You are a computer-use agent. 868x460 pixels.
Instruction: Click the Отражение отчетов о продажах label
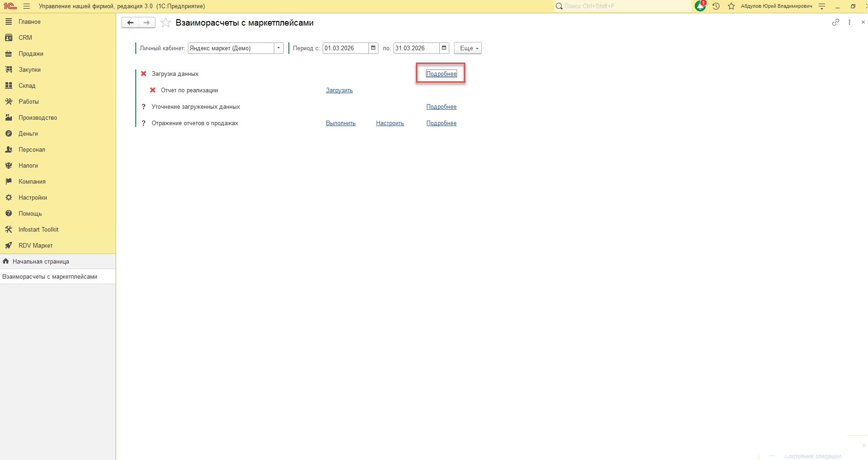[x=195, y=123]
